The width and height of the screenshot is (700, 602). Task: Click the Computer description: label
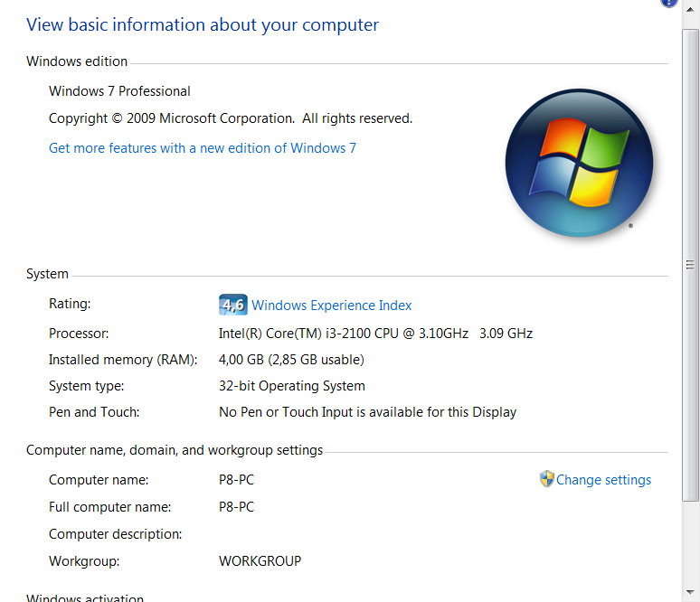click(x=115, y=534)
